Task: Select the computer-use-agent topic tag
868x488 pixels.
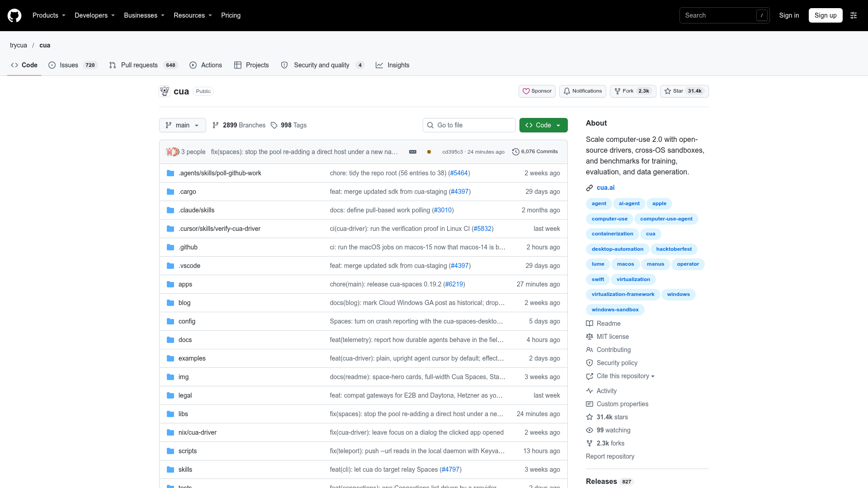Action: [x=666, y=219]
